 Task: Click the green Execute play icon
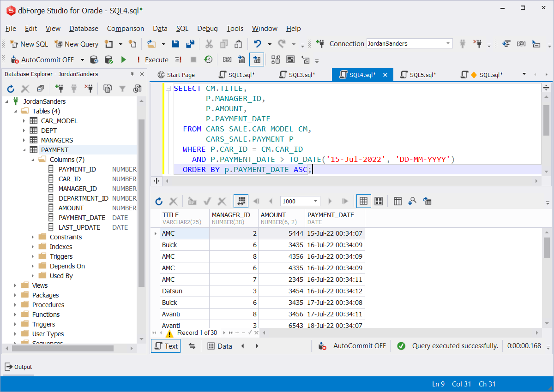(123, 59)
